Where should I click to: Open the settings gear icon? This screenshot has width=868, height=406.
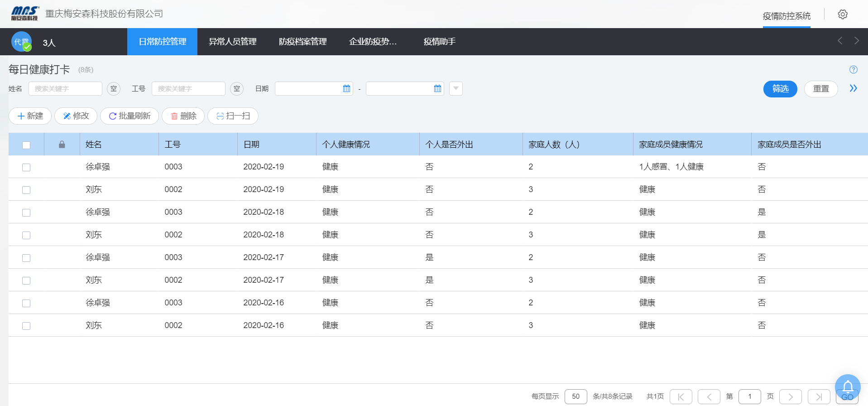click(842, 14)
